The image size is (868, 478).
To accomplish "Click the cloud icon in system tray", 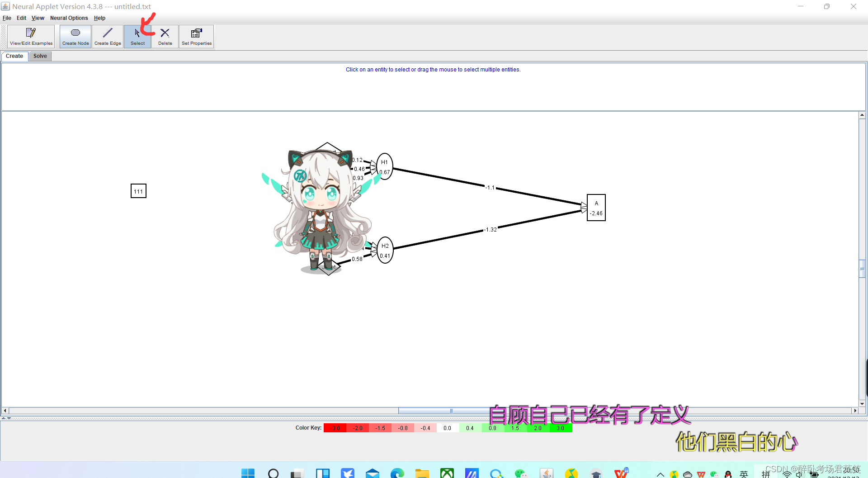I will (x=688, y=474).
